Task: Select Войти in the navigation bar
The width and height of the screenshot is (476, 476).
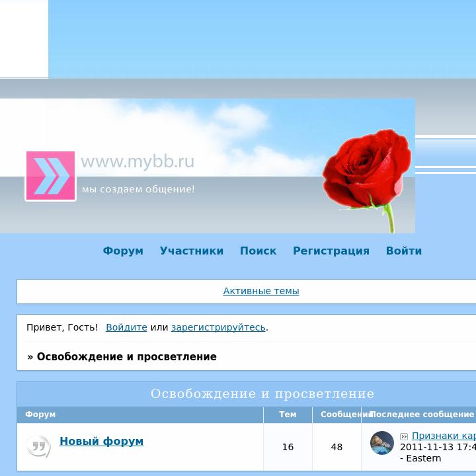Action: [404, 251]
